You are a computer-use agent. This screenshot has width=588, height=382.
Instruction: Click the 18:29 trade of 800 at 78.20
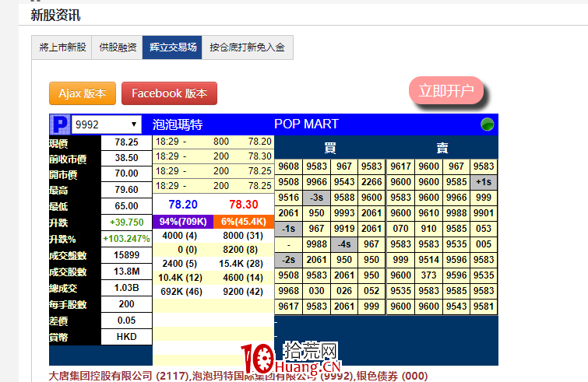tap(213, 142)
